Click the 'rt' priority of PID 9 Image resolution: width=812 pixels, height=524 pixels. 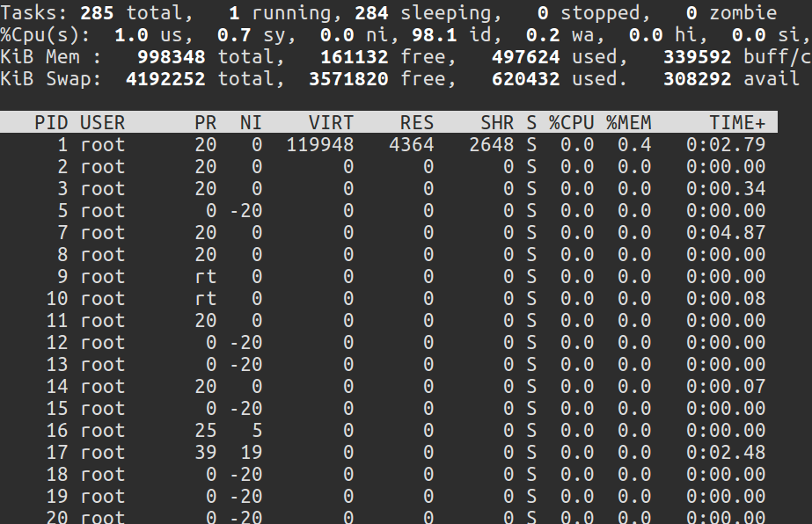click(206, 277)
